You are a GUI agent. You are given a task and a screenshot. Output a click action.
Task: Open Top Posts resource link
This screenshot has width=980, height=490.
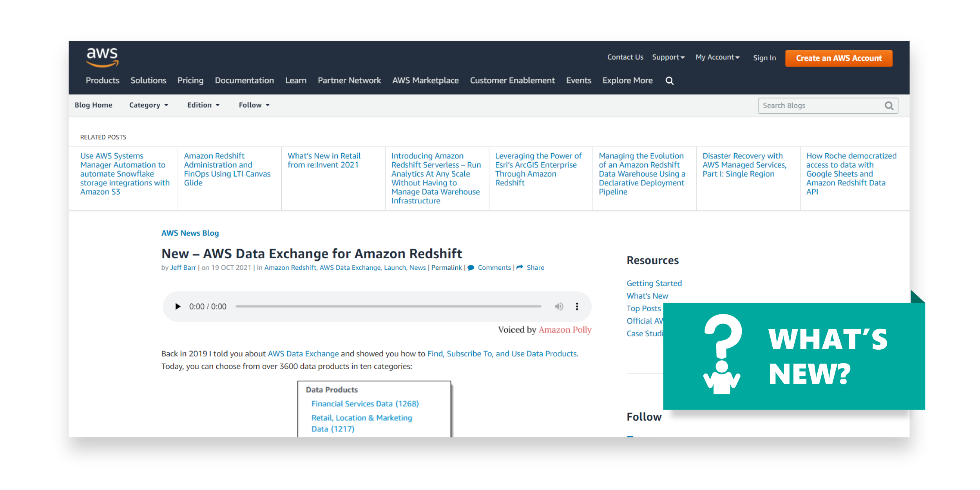(643, 309)
